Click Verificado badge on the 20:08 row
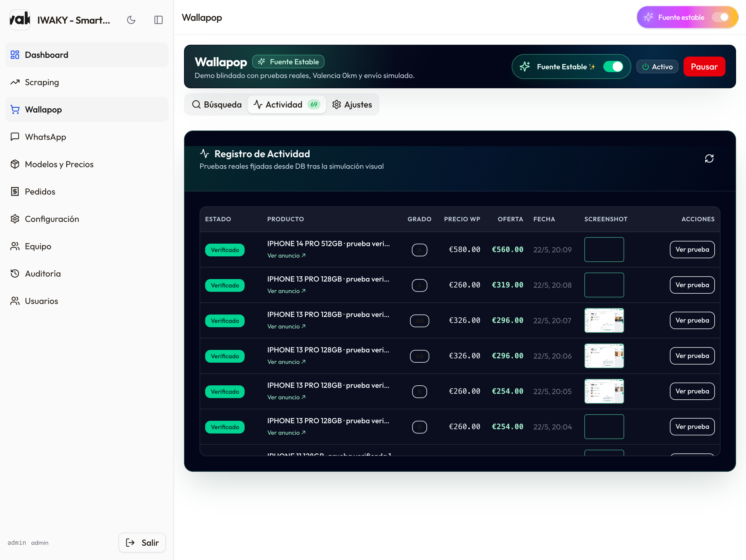 225,285
